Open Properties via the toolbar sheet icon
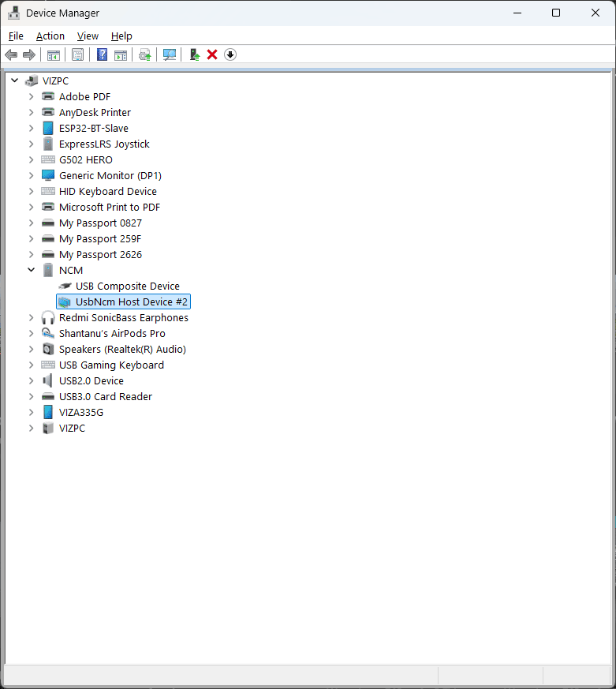This screenshot has height=689, width=616. tap(78, 55)
